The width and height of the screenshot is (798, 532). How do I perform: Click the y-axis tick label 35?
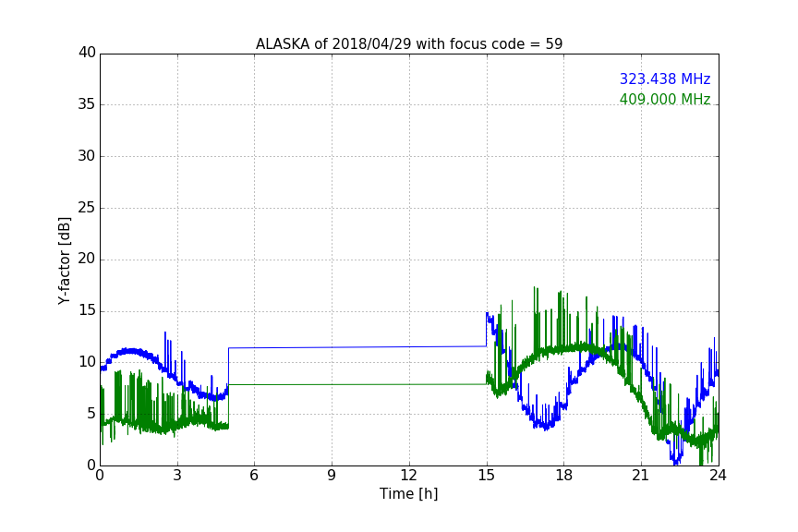(87, 104)
